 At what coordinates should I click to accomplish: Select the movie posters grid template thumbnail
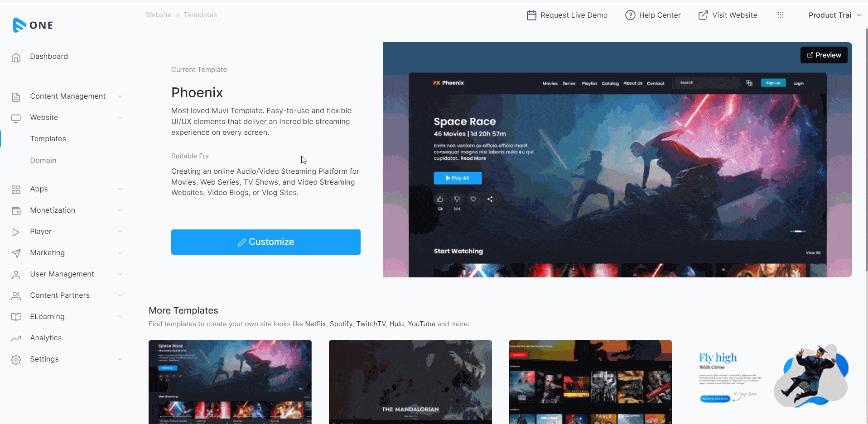[x=590, y=382]
